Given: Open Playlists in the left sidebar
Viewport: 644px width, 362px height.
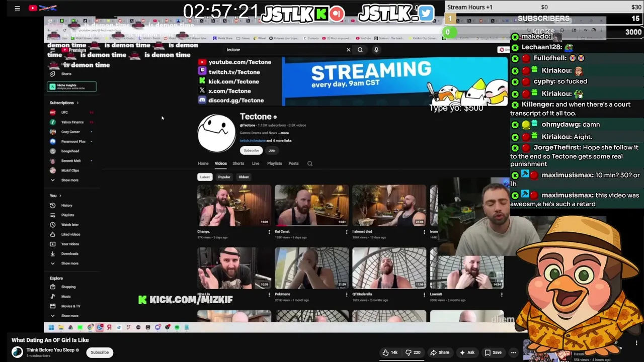Looking at the screenshot, I should pyautogui.click(x=67, y=215).
